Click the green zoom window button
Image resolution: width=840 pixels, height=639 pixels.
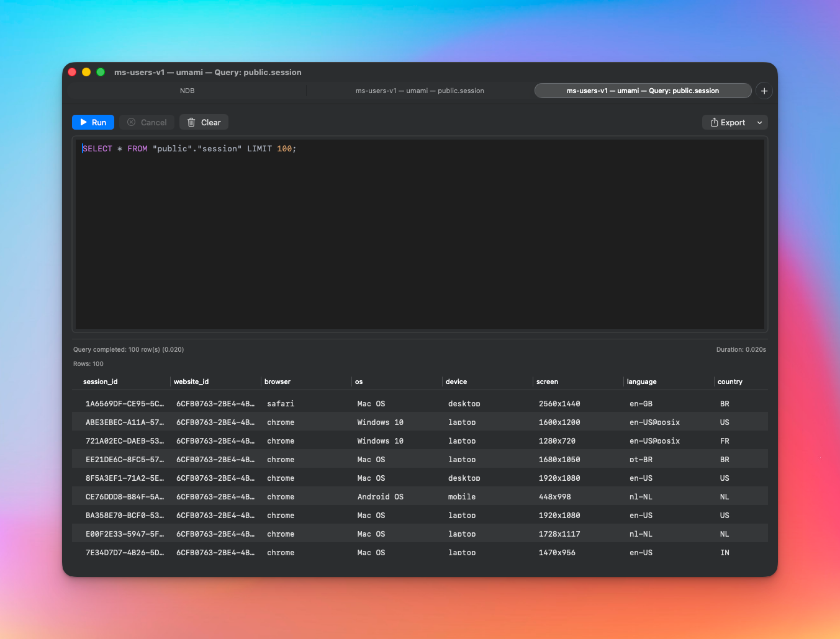click(x=101, y=72)
